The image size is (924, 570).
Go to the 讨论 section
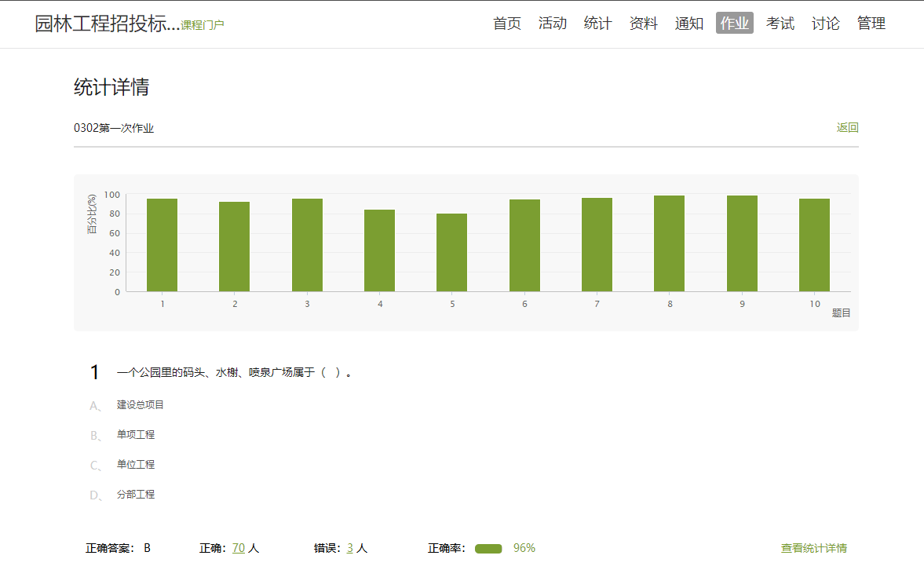pyautogui.click(x=825, y=24)
